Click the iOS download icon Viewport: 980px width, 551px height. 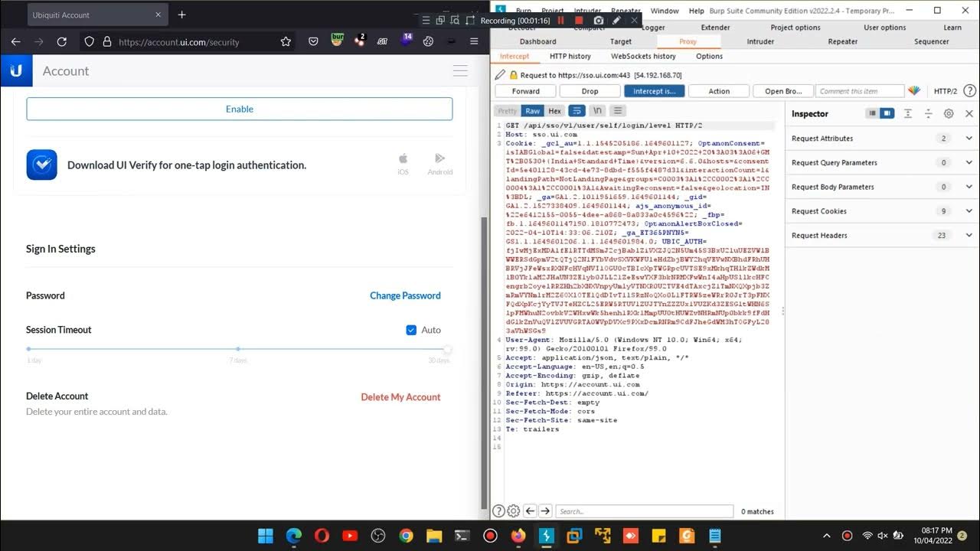tap(403, 159)
